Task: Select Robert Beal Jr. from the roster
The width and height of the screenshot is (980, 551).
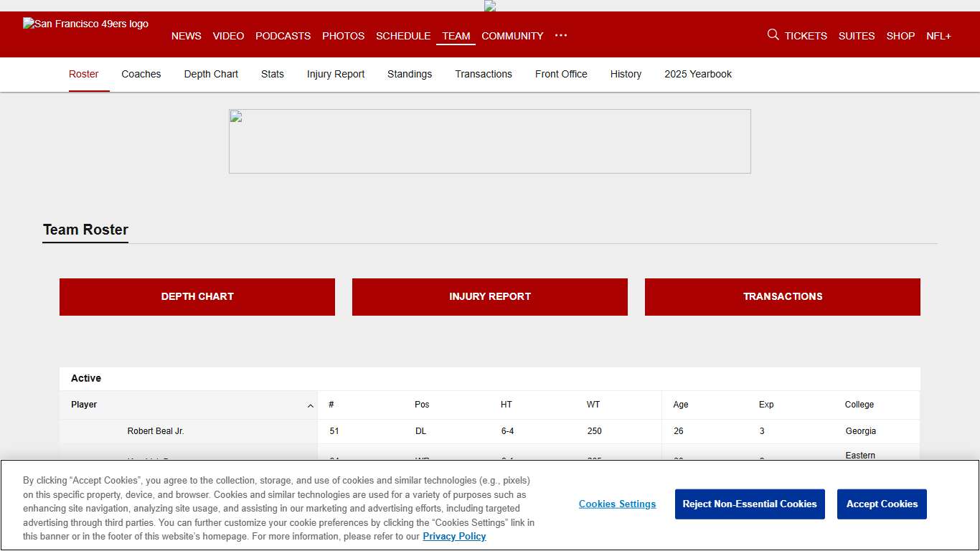Action: [156, 430]
